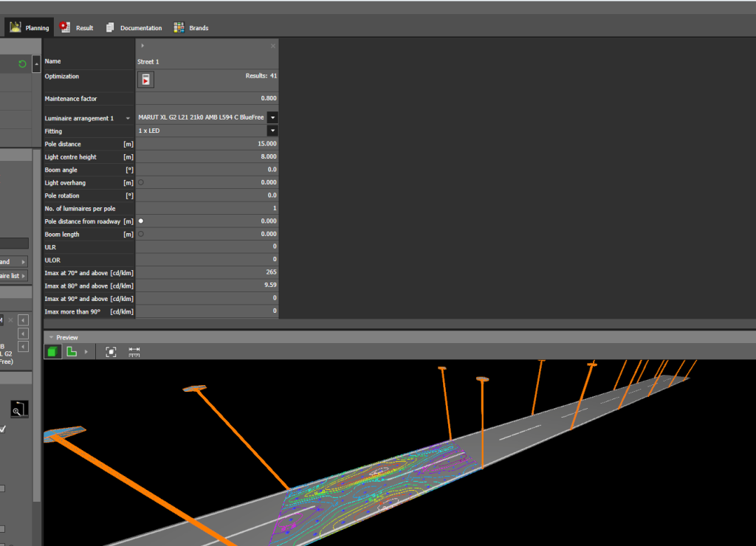
Task: Select Pole distance from roadway radio button
Action: tap(141, 221)
